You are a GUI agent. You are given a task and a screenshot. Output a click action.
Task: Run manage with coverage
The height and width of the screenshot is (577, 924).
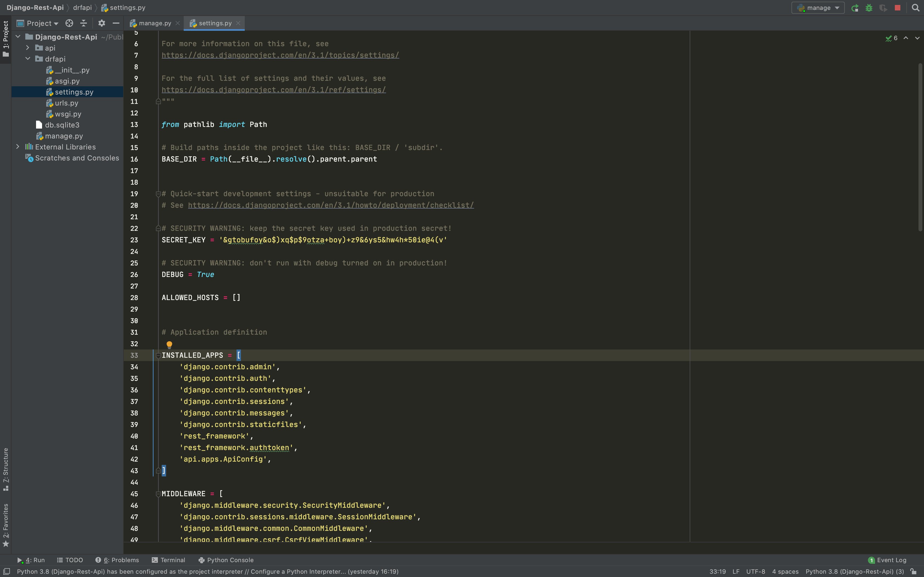[884, 8]
